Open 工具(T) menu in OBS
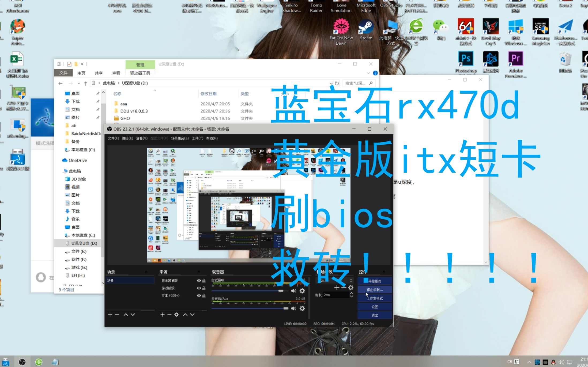Image resolution: width=588 pixels, height=367 pixels. point(197,138)
